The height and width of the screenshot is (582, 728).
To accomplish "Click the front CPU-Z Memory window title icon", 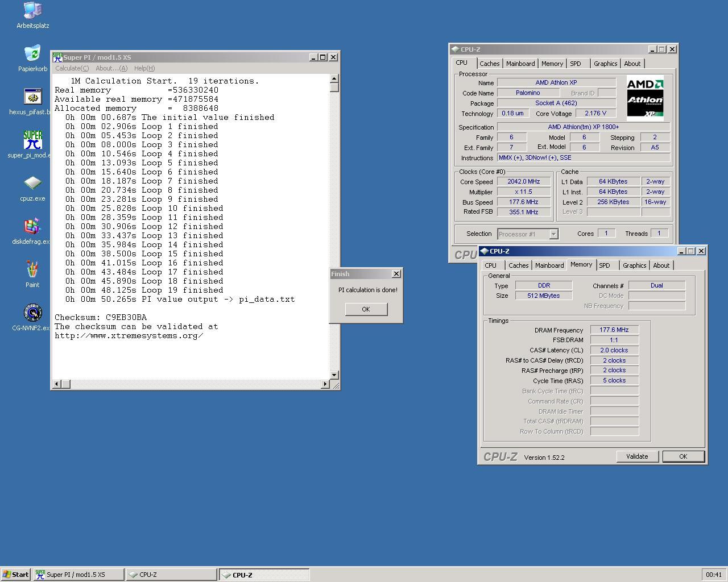I will (x=484, y=251).
